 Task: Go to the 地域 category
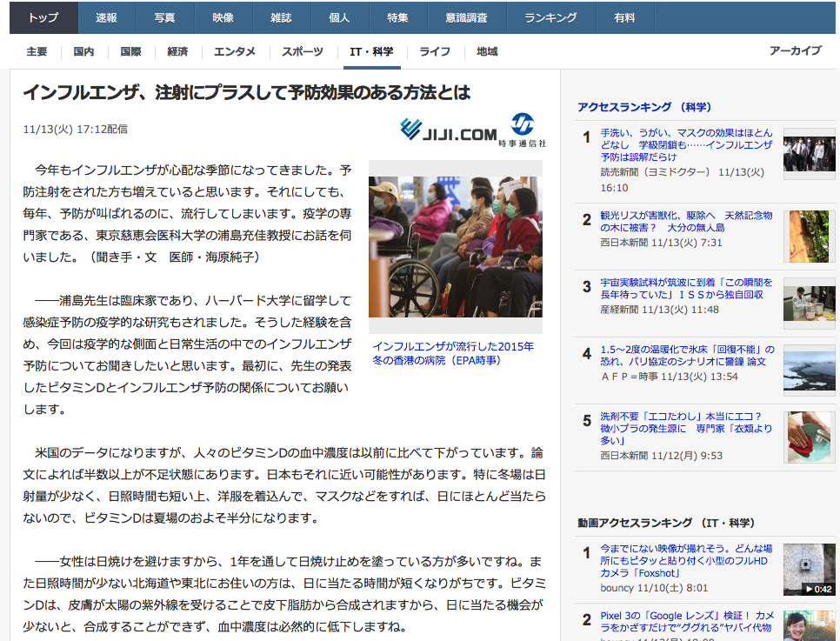[x=487, y=51]
